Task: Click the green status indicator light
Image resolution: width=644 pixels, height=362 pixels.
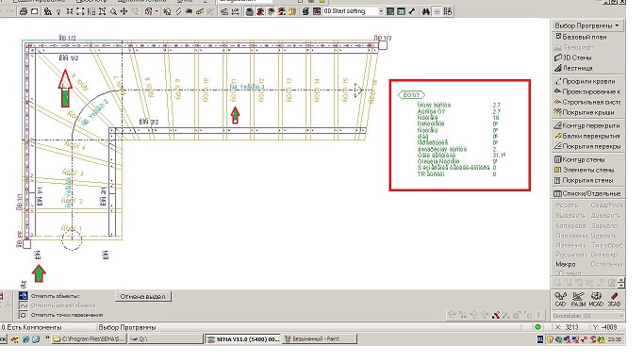Action: (537, 327)
